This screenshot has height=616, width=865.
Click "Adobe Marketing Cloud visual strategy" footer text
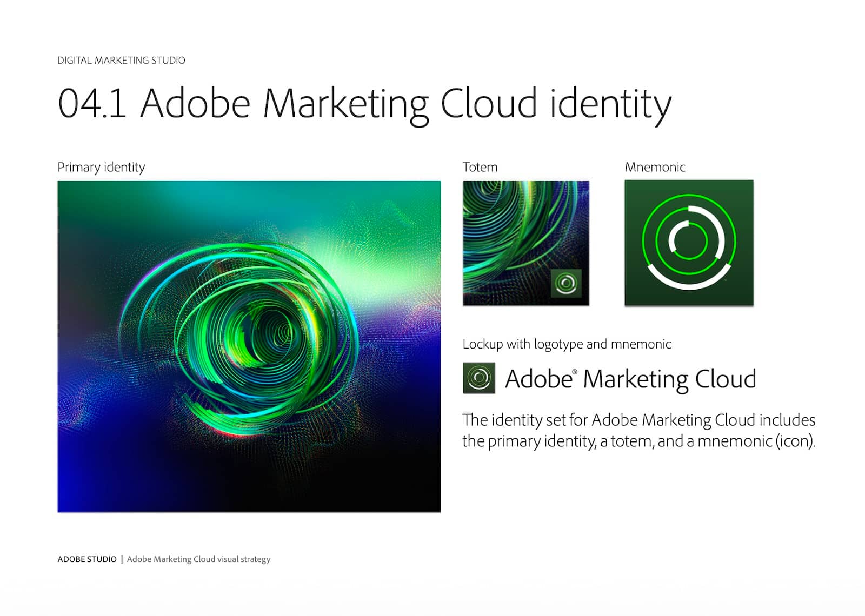pos(198,559)
